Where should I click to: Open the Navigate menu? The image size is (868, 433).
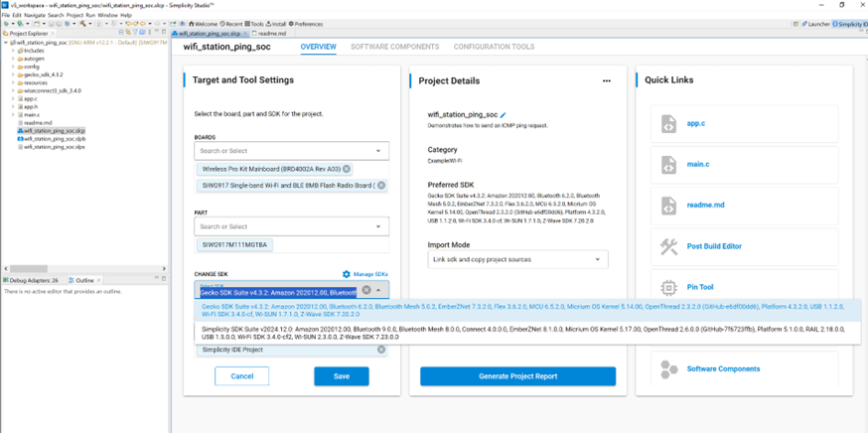35,16
